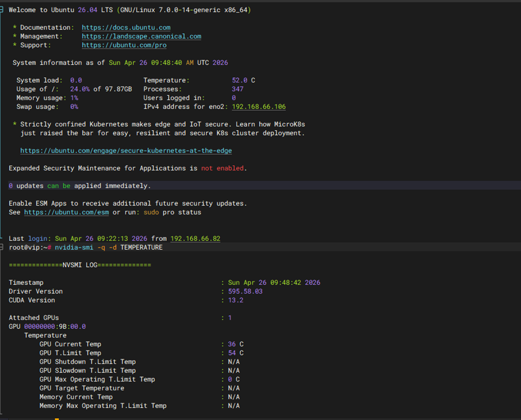
Task: Click the GPU T.Limit Temp value 54 C
Action: coord(236,353)
